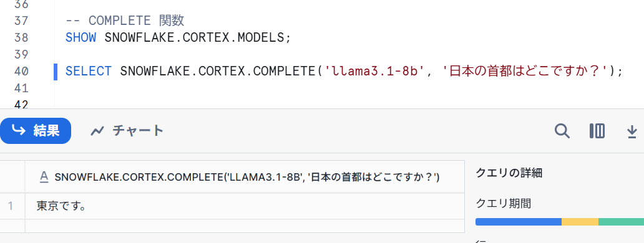Viewport: 644px width, 243px height.
Task: Place cursor on SHOW SNOWFLAKE.CORTEX.MODELS line
Action: click(x=178, y=37)
